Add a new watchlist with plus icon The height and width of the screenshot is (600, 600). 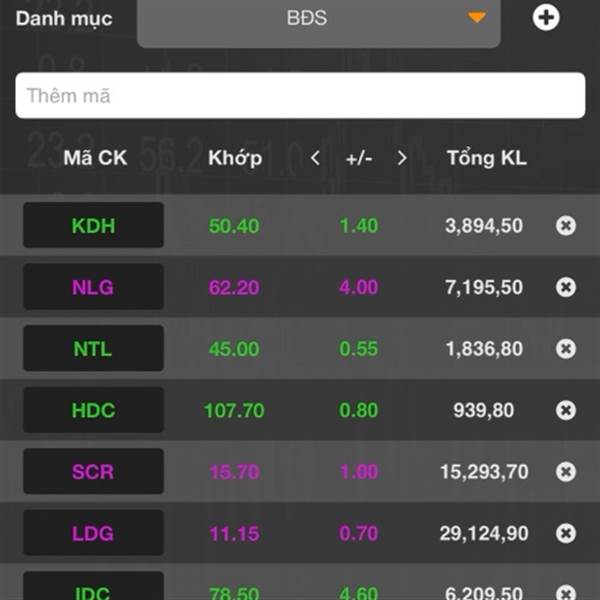click(x=546, y=18)
